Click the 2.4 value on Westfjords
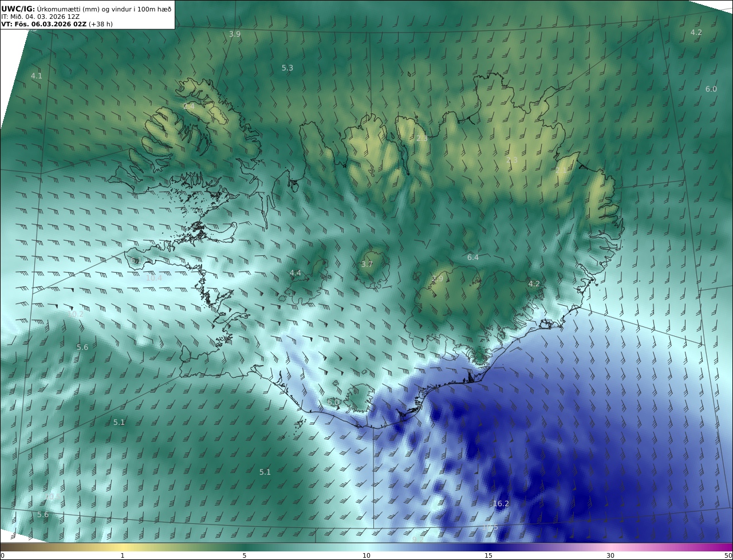733x560 pixels. point(189,107)
